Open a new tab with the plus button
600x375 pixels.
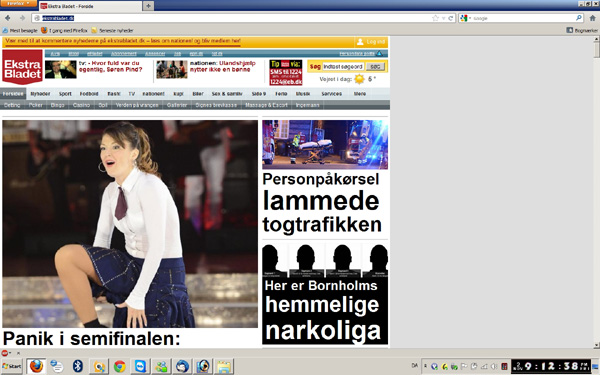(148, 6)
